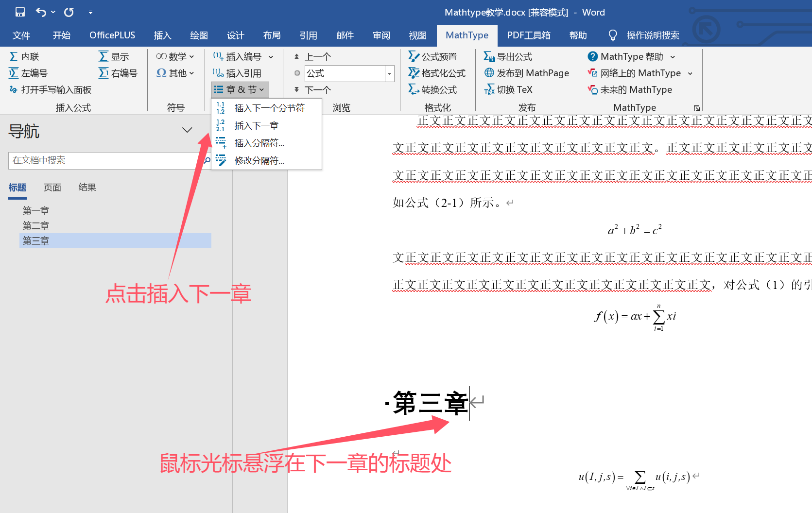Go to previous equation with 上一个

pyautogui.click(x=312, y=57)
